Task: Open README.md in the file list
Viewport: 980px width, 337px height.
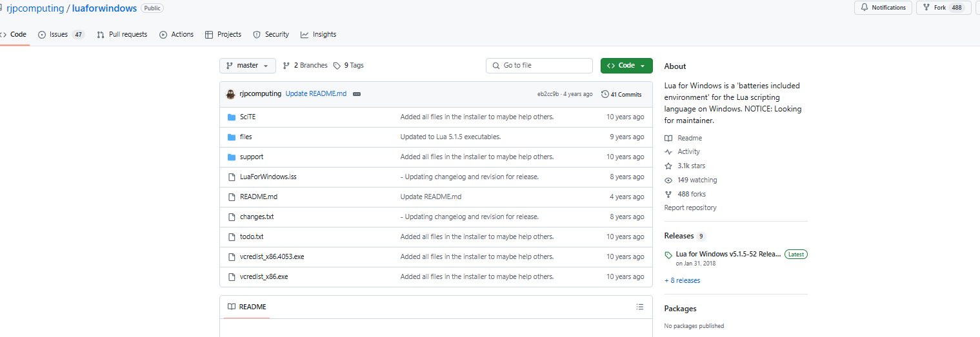Action: (x=259, y=197)
